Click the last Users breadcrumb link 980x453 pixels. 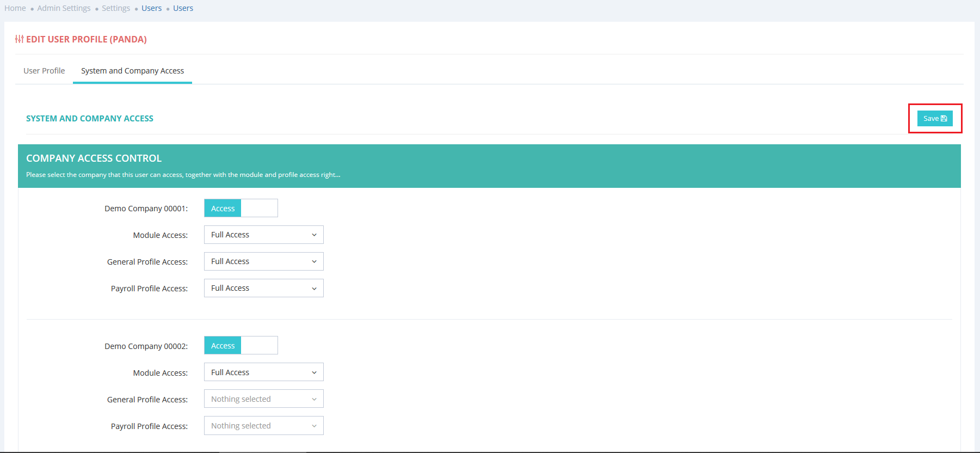[x=183, y=8]
